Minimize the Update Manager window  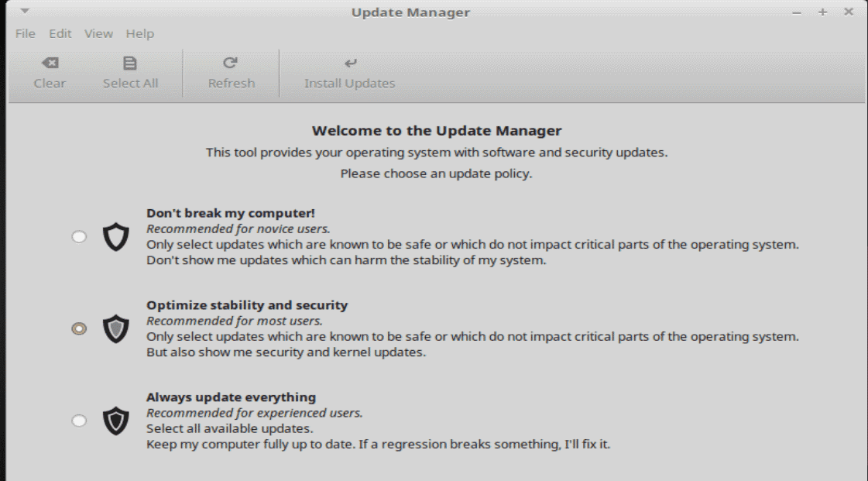(797, 12)
